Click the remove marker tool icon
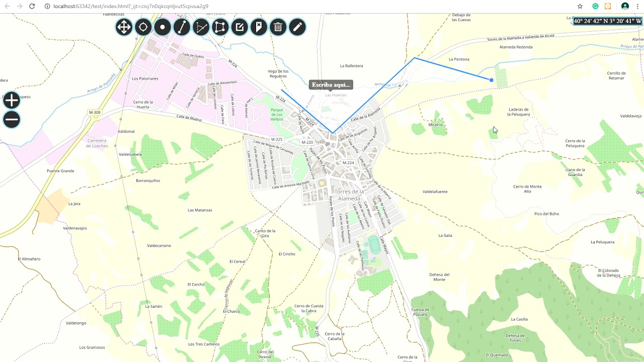Screen dimensions: 644x362 click(259, 27)
